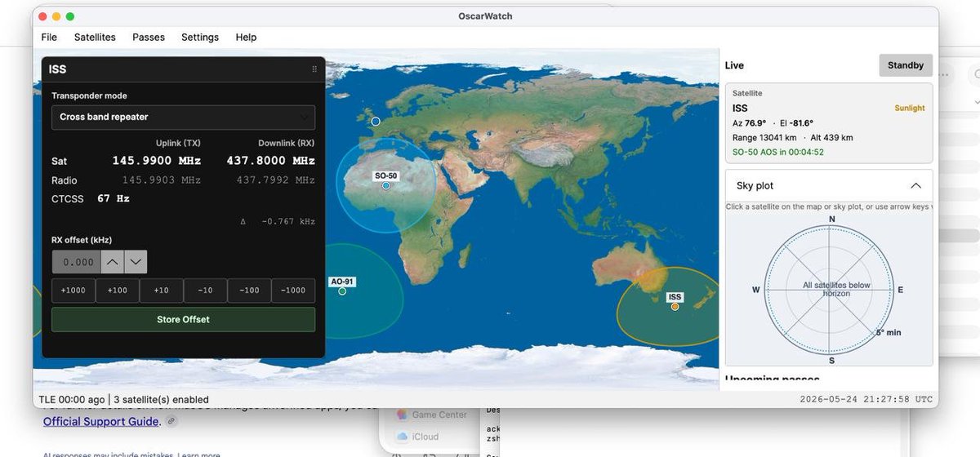The image size is (980, 457).
Task: Open the Settings menu
Action: [x=200, y=37]
